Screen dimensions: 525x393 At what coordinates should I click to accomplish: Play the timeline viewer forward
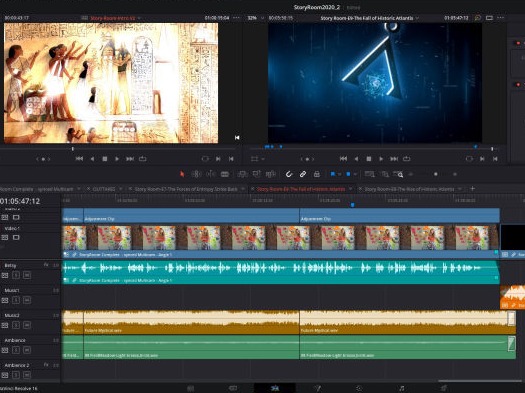[x=381, y=159]
